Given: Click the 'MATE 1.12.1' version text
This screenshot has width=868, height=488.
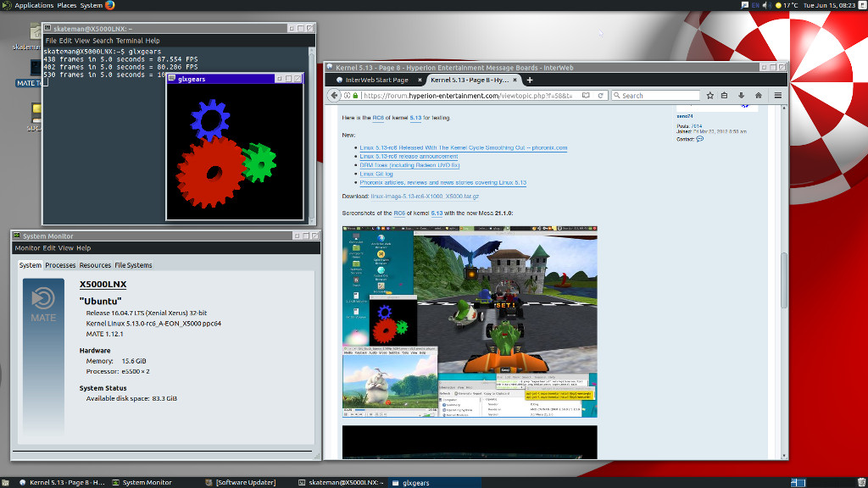Looking at the screenshot, I should (x=104, y=334).
